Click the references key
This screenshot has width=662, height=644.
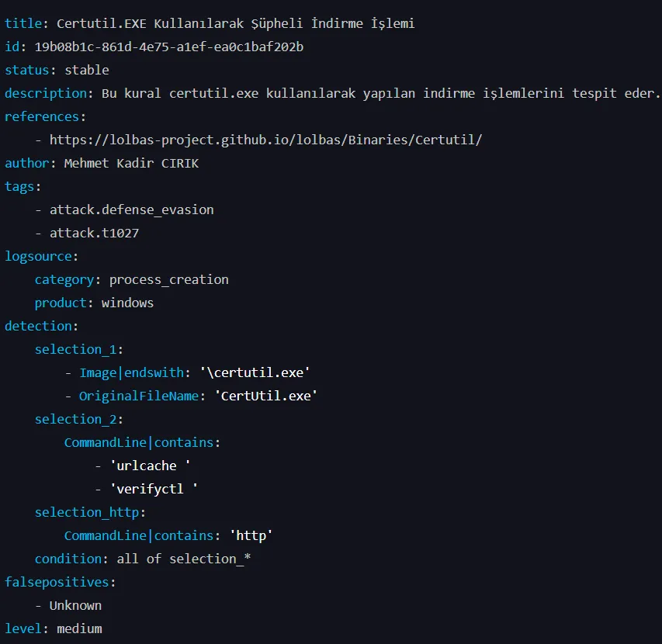pos(42,117)
